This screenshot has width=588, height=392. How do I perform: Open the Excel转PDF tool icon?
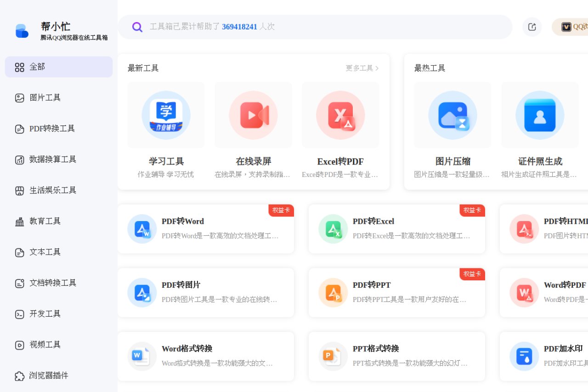340,115
